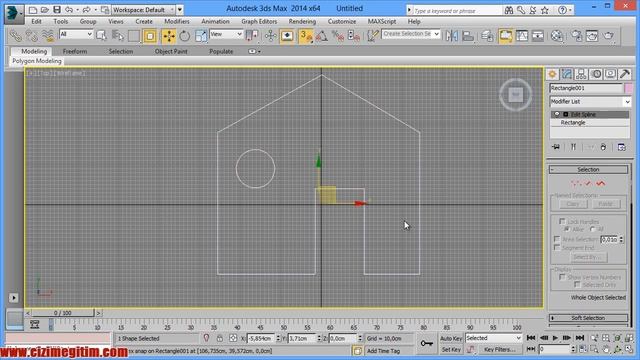The image size is (640, 360).
Task: Open the Modify command panel tab
Action: (567, 74)
